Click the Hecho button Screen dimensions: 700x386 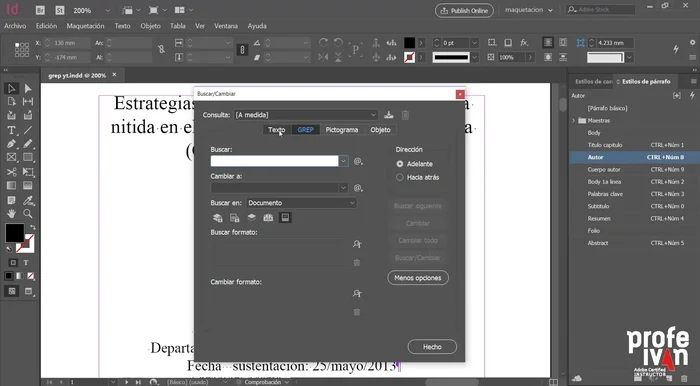pyautogui.click(x=432, y=347)
